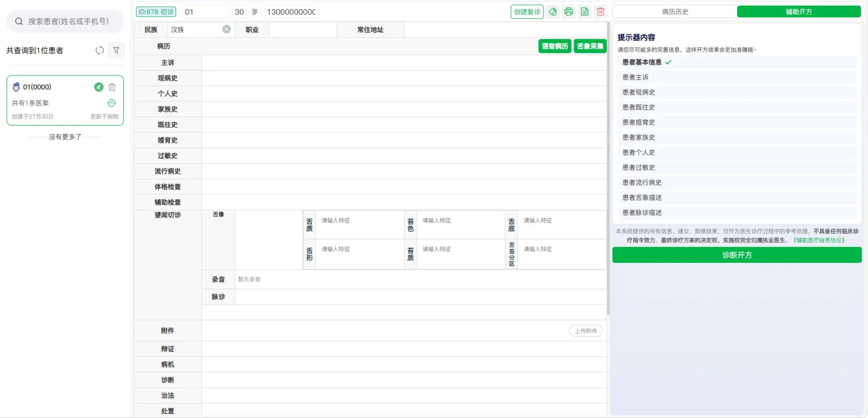Click the green circular icon beside 共有1条医案
The width and height of the screenshot is (868, 418).
[x=111, y=103]
